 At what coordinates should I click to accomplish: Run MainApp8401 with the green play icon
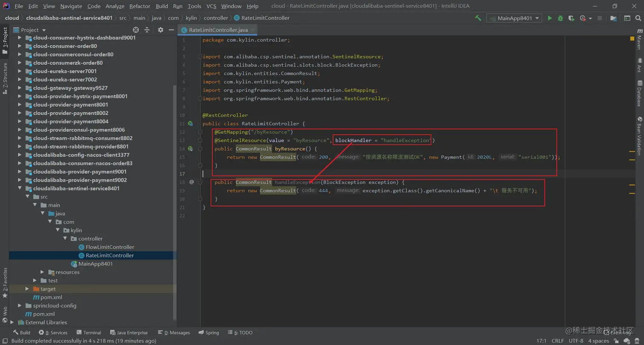point(550,18)
